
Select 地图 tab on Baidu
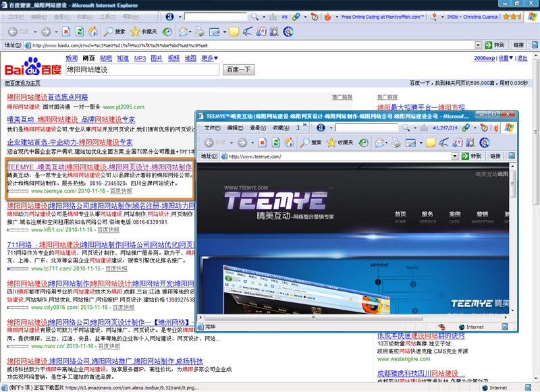(190, 58)
